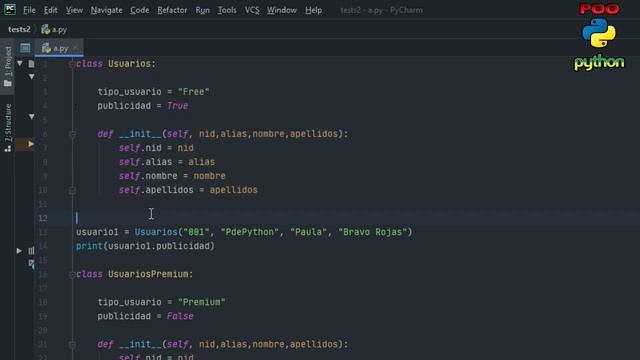The height and width of the screenshot is (360, 640).
Task: Click the UsuariosPremium class name
Action: coord(148,274)
